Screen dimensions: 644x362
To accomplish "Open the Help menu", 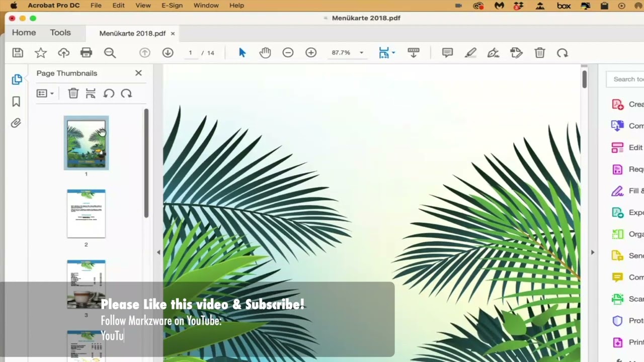I will (x=236, y=6).
